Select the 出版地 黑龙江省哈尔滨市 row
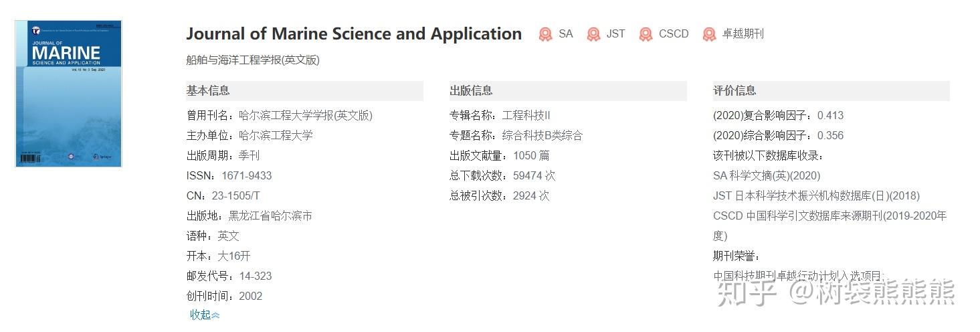This screenshot has height=332, width=980. tap(250, 216)
